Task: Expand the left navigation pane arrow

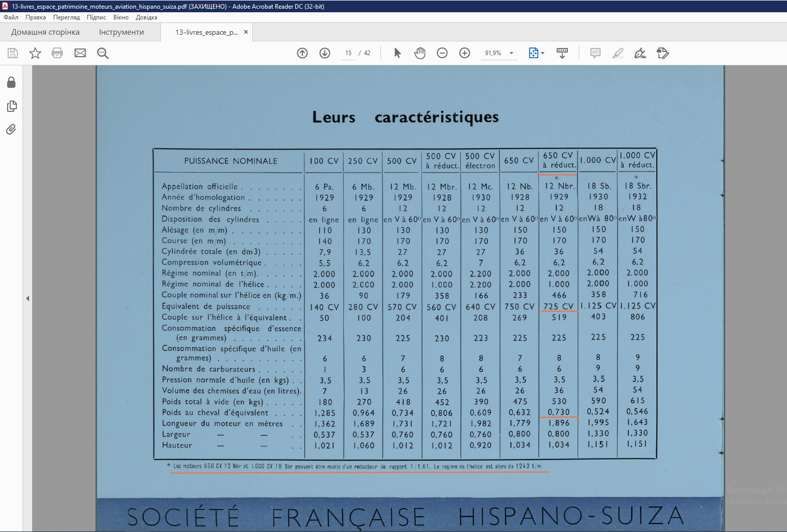Action: (x=28, y=298)
